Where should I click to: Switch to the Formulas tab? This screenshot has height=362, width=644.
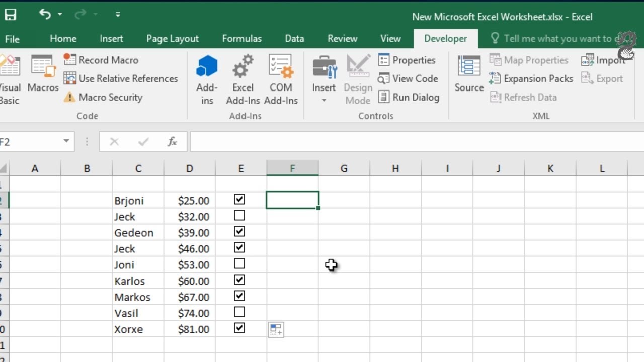click(242, 39)
